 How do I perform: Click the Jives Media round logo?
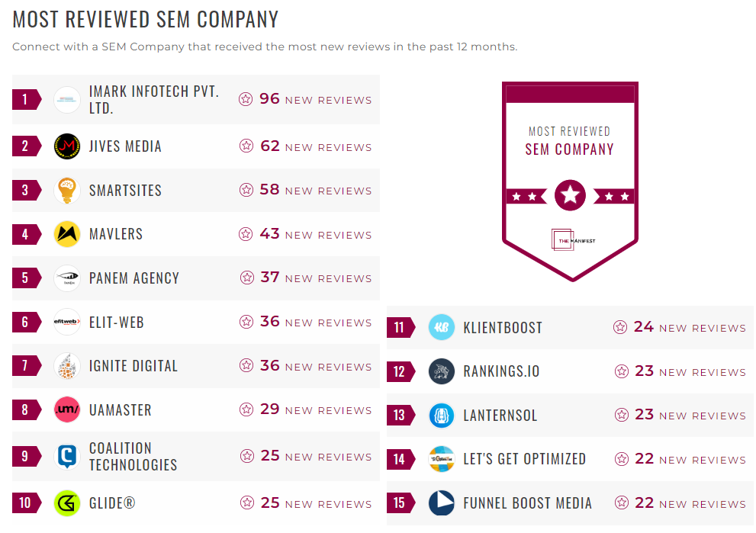click(67, 146)
